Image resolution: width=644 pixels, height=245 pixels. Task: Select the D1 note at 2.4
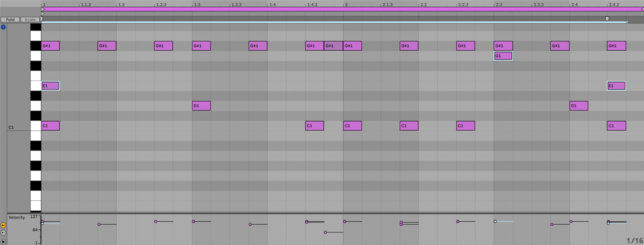point(579,106)
